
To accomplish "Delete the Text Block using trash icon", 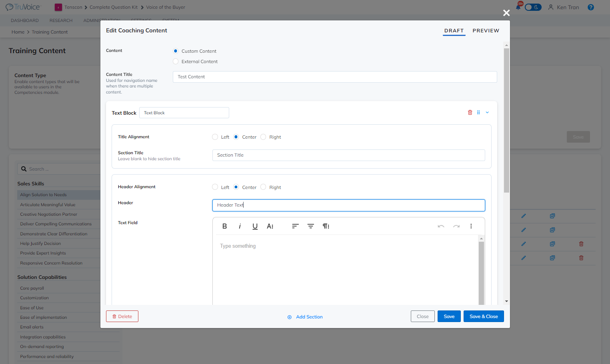I will pos(470,113).
